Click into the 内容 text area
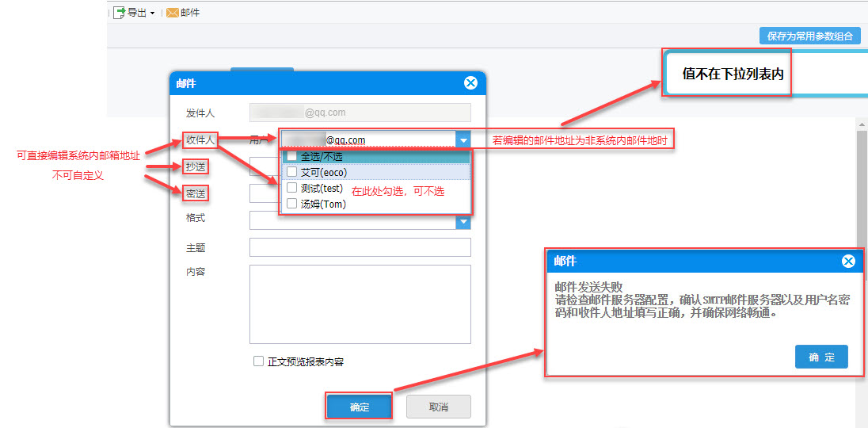This screenshot has width=868, height=428. tap(360, 304)
